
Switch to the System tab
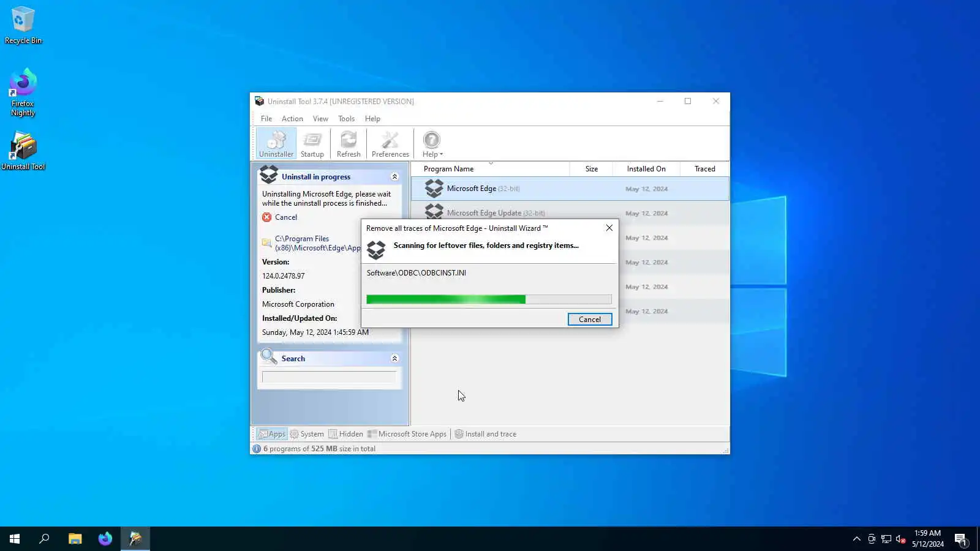(307, 434)
